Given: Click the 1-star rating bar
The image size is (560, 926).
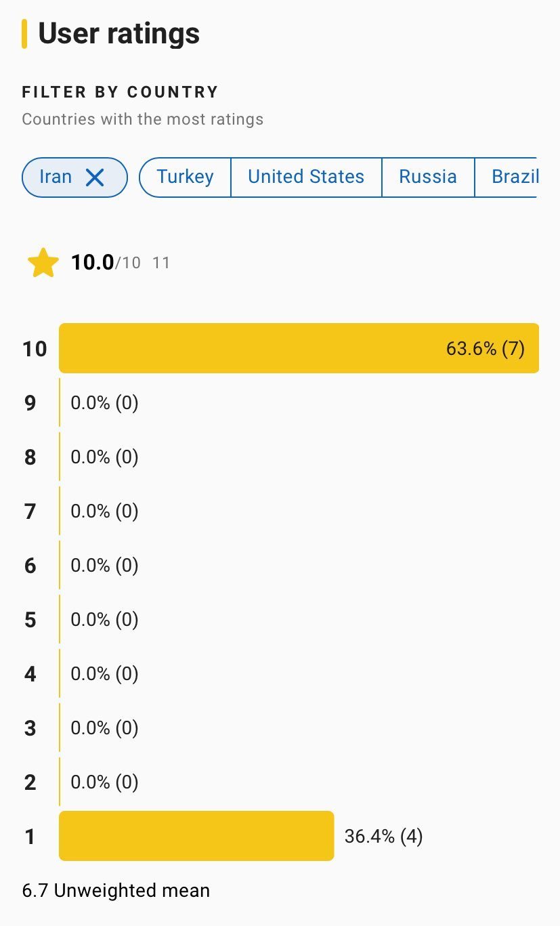Looking at the screenshot, I should point(196,836).
